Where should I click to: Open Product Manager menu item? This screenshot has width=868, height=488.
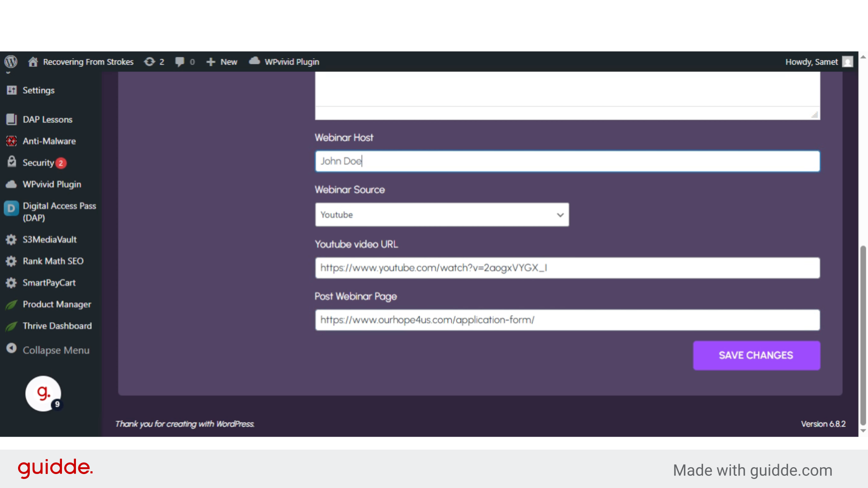tap(57, 305)
